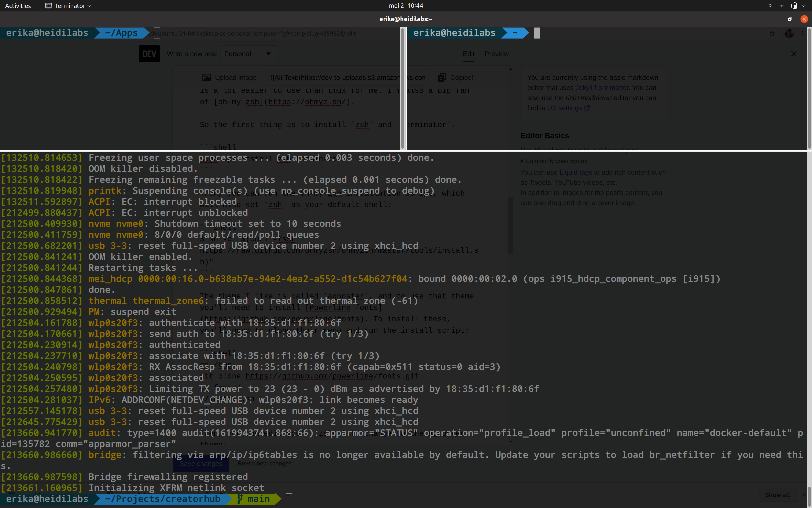Open the Terminator application menu
The width and height of the screenshot is (812, 508).
pyautogui.click(x=69, y=6)
